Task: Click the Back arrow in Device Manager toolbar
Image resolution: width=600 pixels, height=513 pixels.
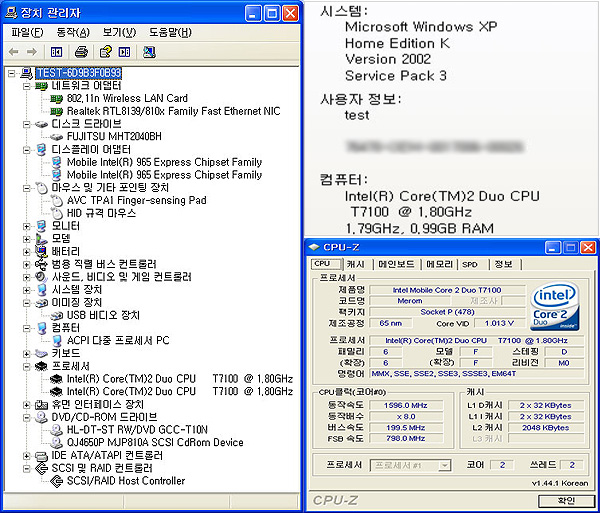Action: tap(14, 52)
